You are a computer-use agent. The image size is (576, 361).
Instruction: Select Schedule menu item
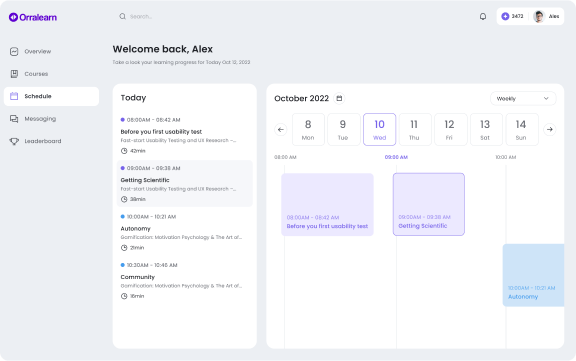[x=51, y=96]
